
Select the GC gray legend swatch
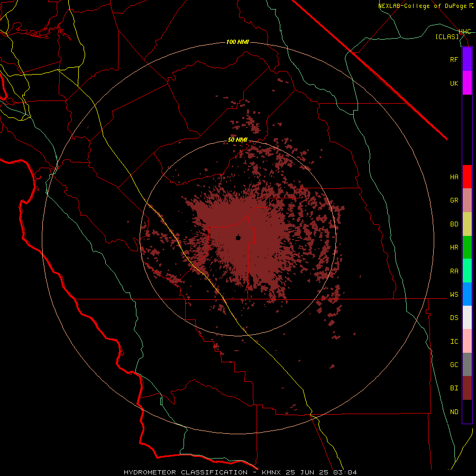[467, 364]
